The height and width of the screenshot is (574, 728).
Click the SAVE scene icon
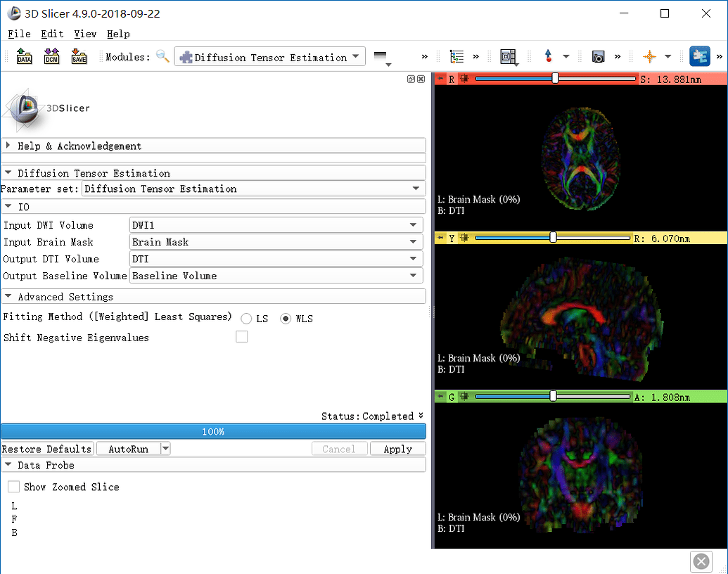tap(79, 57)
